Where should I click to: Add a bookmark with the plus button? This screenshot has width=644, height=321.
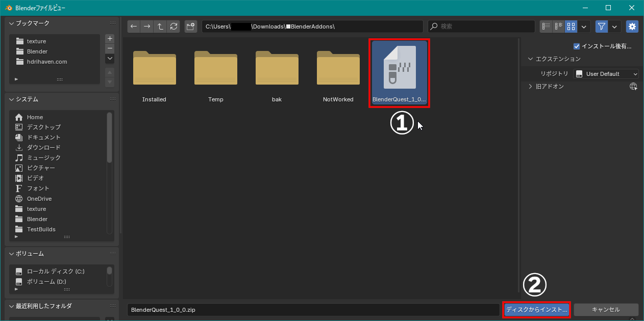109,38
